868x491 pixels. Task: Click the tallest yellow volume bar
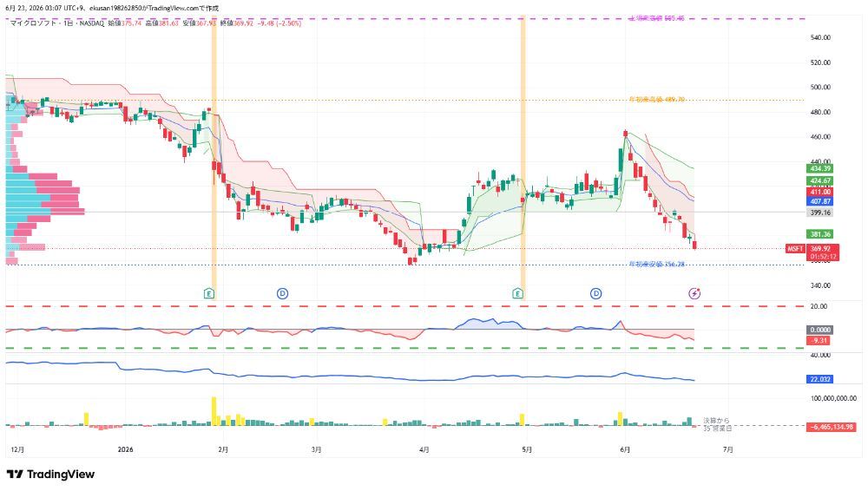pos(214,410)
